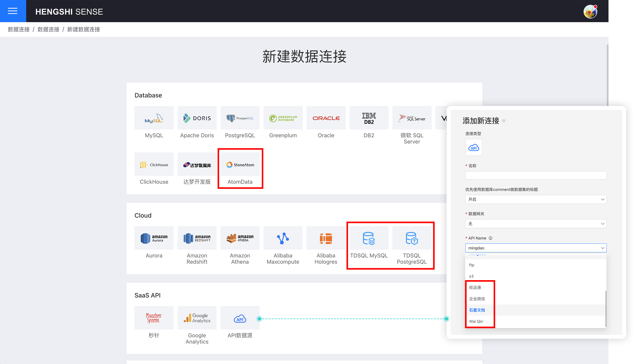Select 企业微信 from API Name list

(x=477, y=299)
